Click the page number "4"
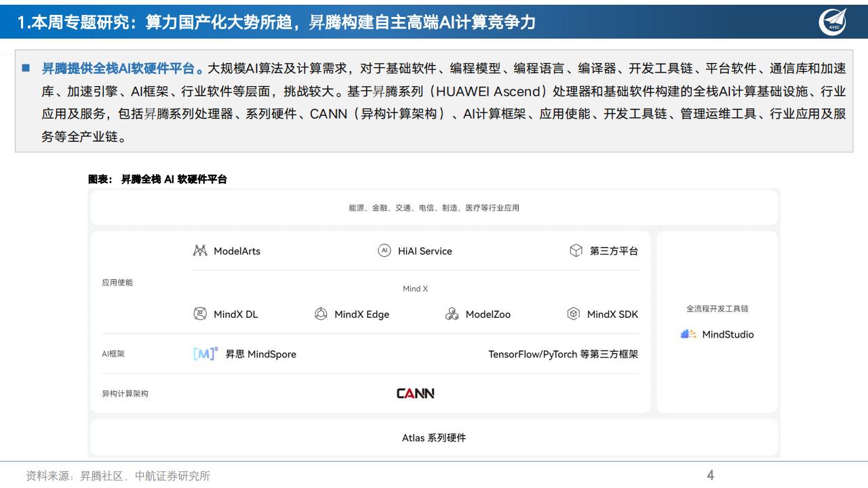The height and width of the screenshot is (488, 868). [x=711, y=475]
